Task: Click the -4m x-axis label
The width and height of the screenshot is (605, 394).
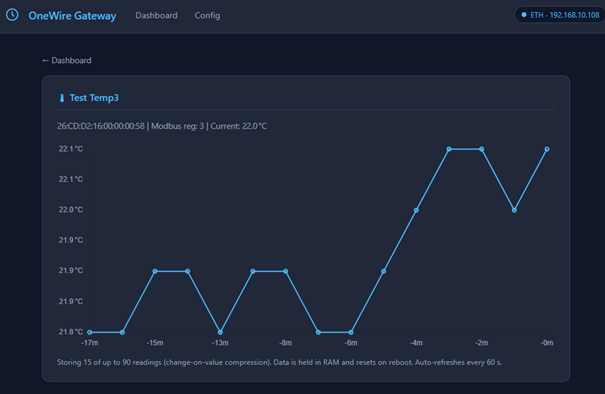Action: (x=416, y=343)
